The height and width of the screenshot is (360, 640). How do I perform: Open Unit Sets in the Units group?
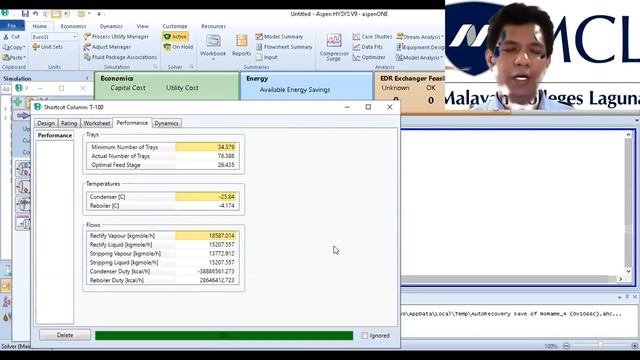tap(47, 47)
